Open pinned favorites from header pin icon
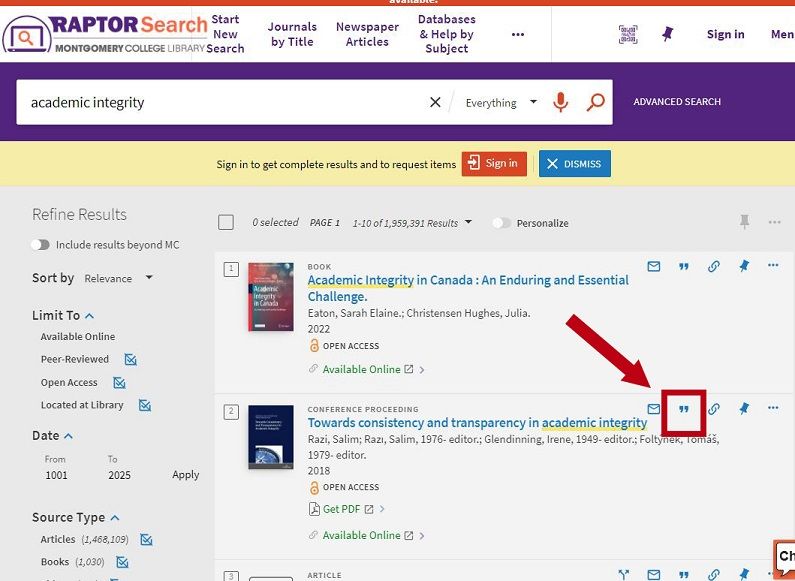The width and height of the screenshot is (795, 581). [668, 34]
